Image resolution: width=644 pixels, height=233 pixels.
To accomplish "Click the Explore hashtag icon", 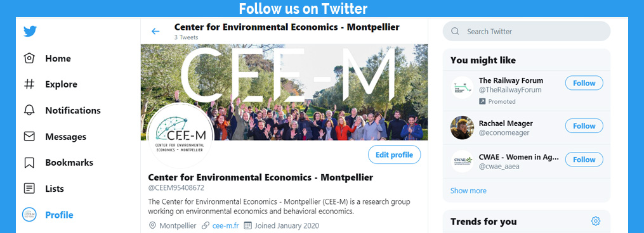I will point(29,84).
